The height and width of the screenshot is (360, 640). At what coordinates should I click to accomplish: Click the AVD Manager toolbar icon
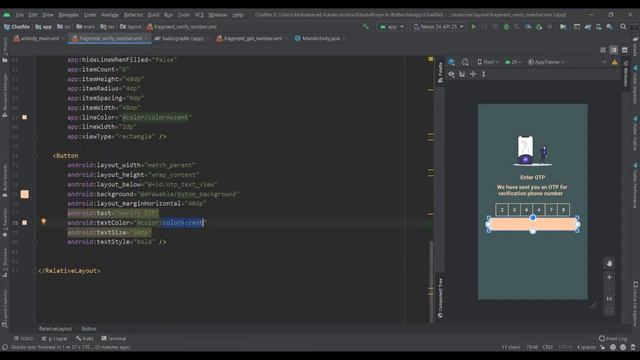pyautogui.click(x=598, y=27)
